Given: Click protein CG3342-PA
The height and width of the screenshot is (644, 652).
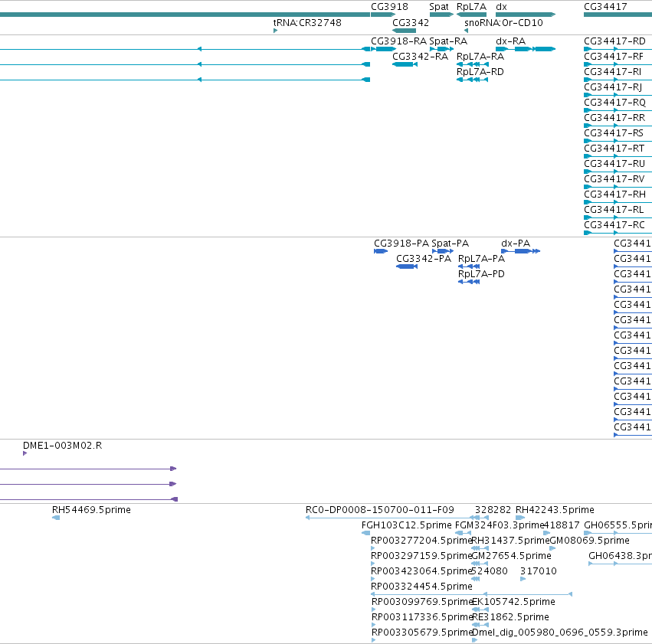Looking at the screenshot, I should [x=424, y=259].
